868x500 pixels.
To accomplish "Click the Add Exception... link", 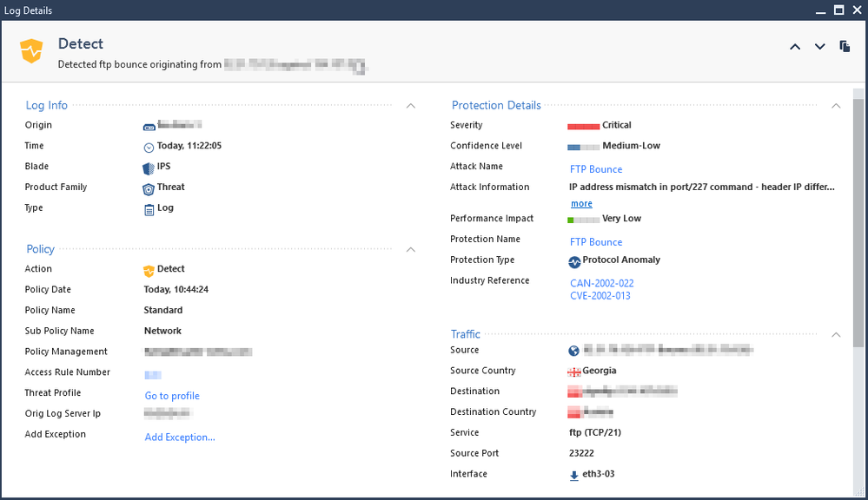I will pos(180,437).
